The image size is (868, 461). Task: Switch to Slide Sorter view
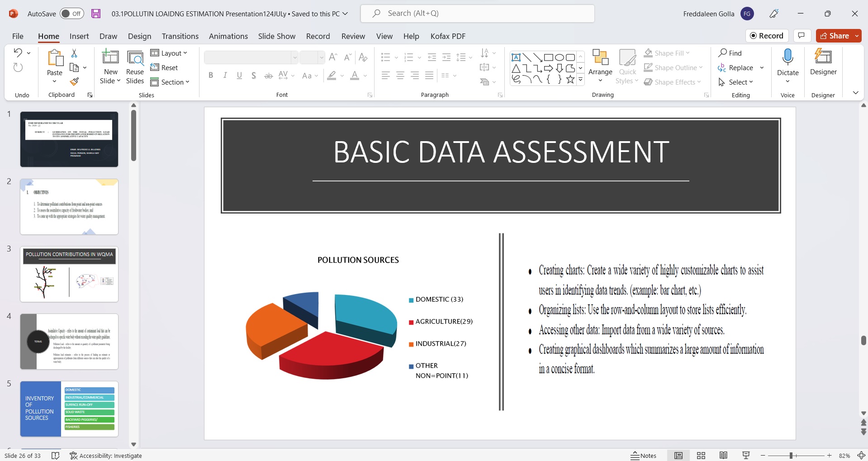[x=701, y=456]
